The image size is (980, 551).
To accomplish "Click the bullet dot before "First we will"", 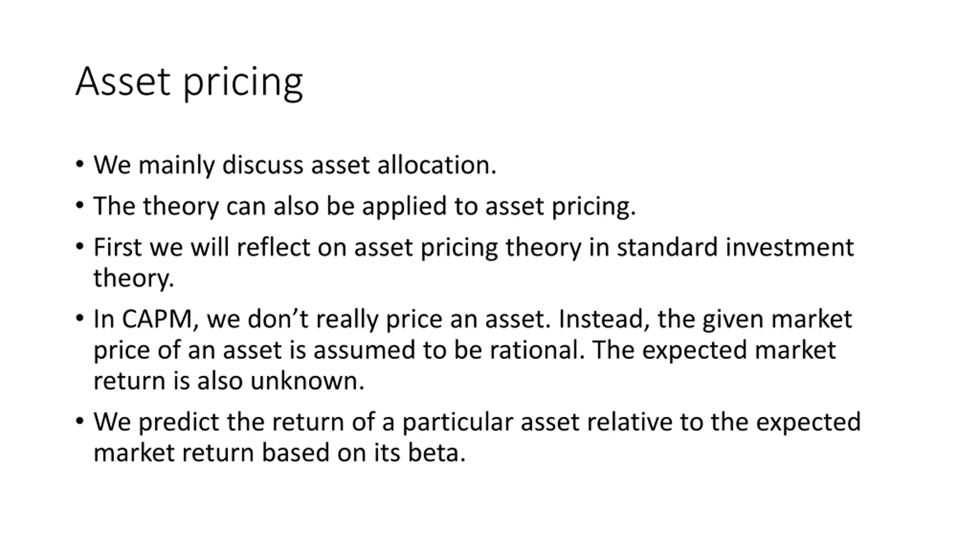I will (x=80, y=246).
